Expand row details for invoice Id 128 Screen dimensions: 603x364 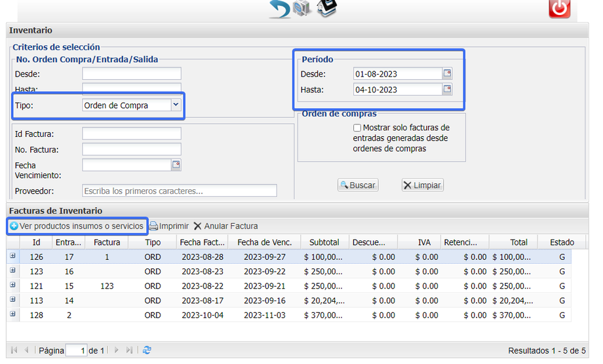click(12, 315)
